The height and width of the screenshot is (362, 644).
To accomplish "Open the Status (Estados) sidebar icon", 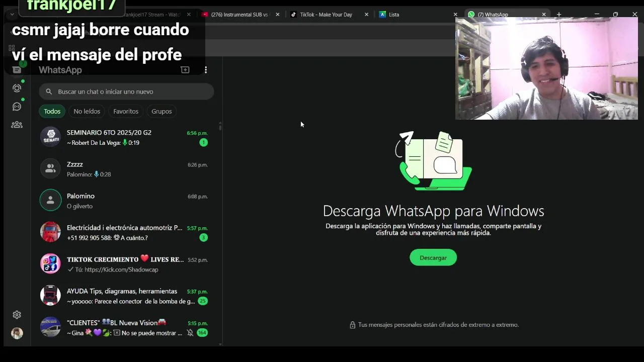I will click(x=17, y=88).
